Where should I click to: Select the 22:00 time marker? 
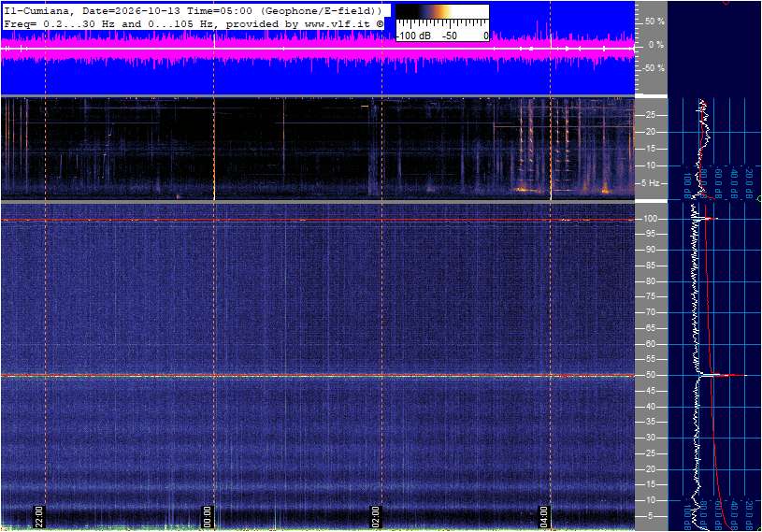pos(39,516)
